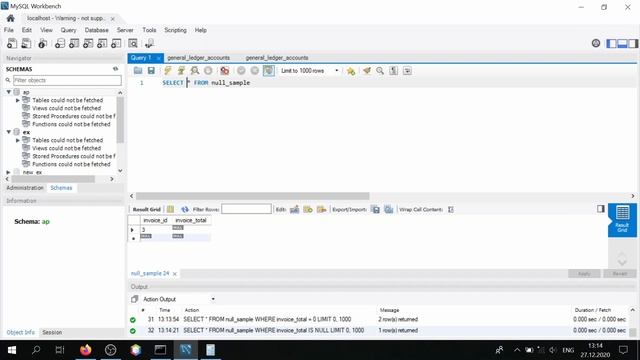Click the invoice_total column header
Viewport: 640px width, 360px height.
point(191,220)
